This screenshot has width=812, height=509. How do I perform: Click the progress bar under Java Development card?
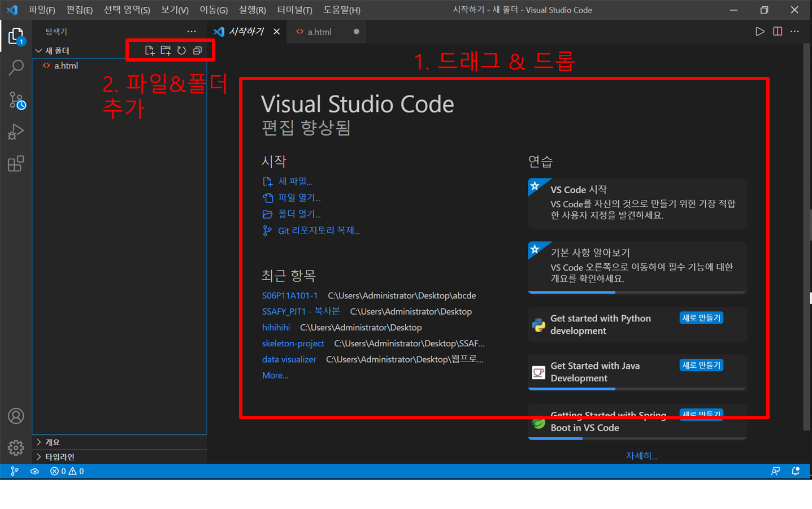pos(637,389)
